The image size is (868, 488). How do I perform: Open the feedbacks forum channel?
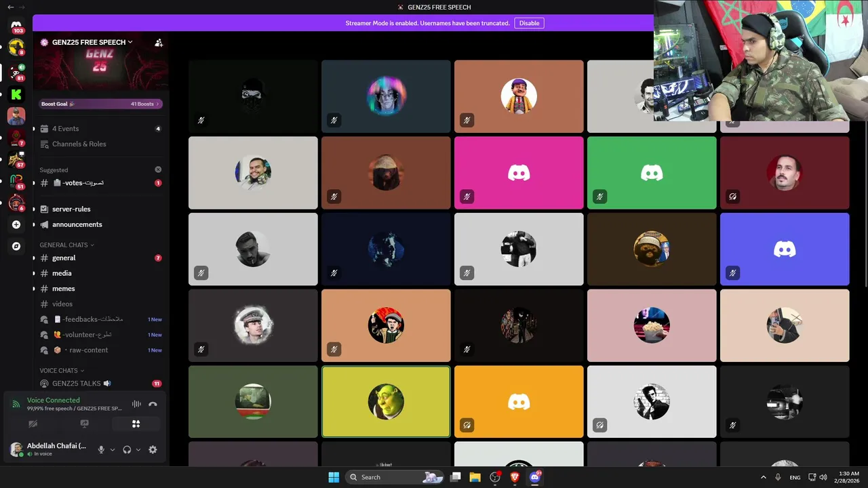point(100,319)
